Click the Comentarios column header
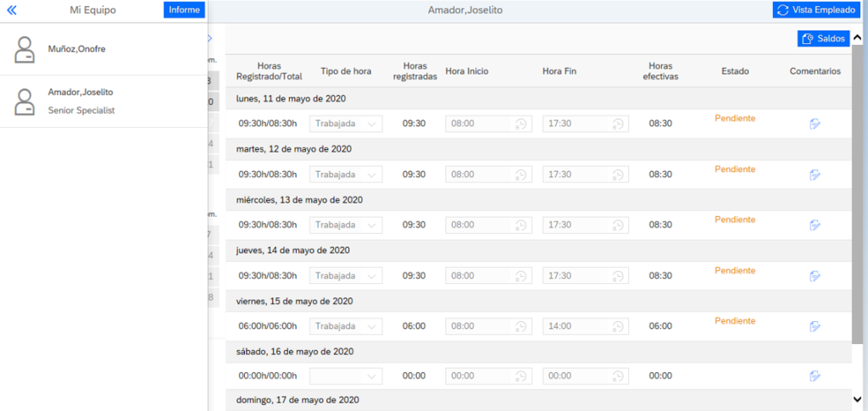This screenshot has width=868, height=411. click(815, 71)
